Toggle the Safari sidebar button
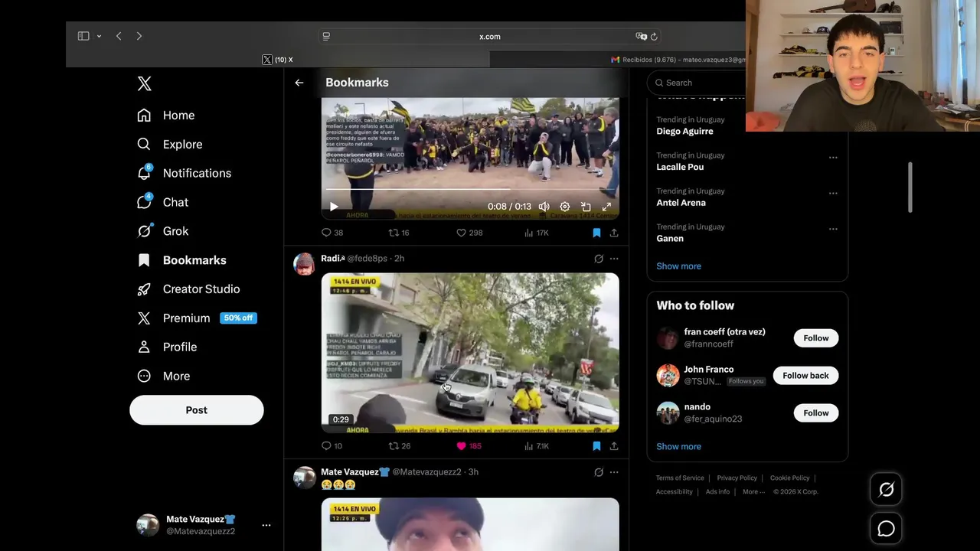 83,36
